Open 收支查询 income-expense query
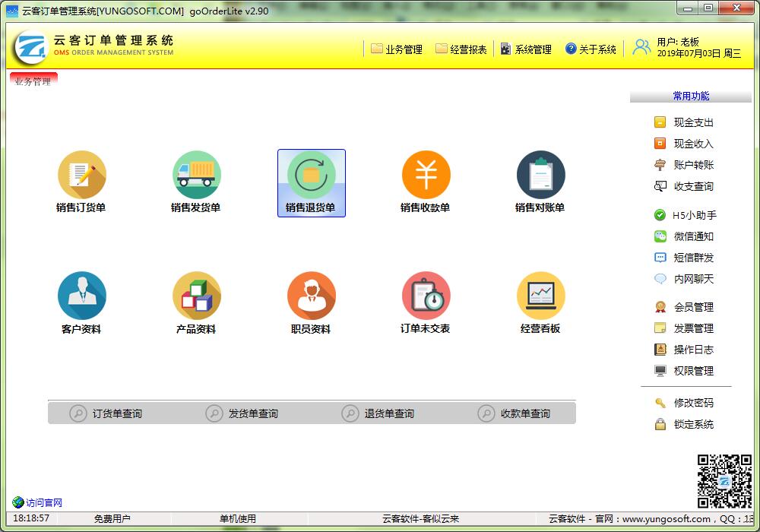The height and width of the screenshot is (532, 760). coord(684,186)
